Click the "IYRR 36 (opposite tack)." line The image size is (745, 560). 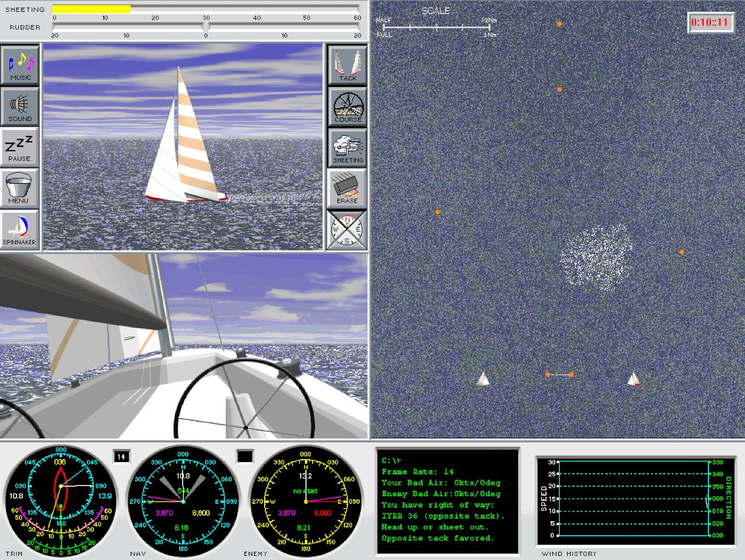pyautogui.click(x=444, y=516)
